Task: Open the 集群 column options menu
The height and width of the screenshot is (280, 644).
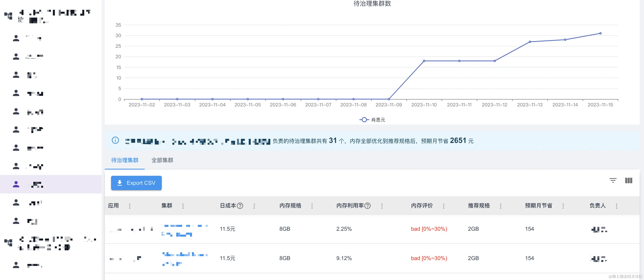Action: (183, 206)
